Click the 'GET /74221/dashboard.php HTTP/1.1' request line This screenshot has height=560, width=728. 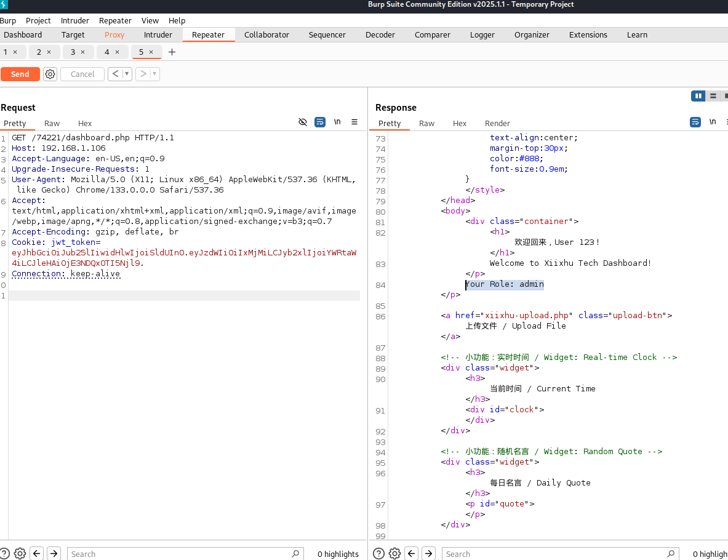click(93, 137)
